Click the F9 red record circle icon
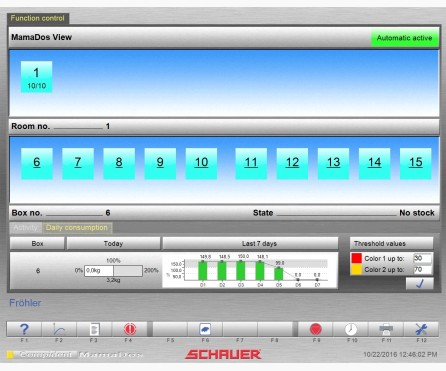The image size is (446, 371). pos(315,329)
